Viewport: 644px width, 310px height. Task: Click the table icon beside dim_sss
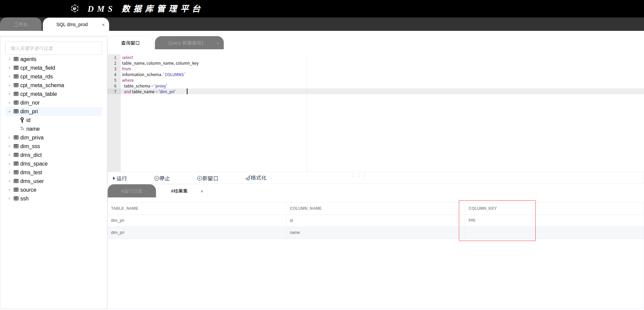tap(16, 146)
